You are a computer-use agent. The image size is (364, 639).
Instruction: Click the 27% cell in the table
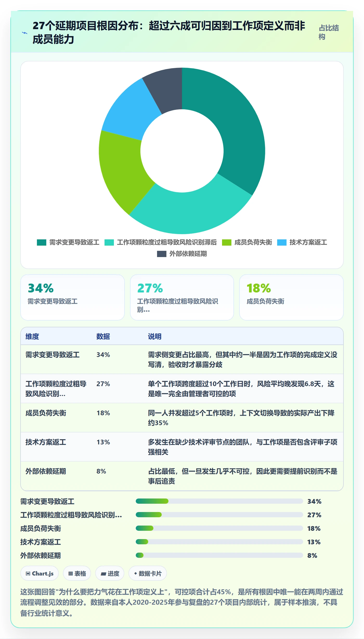click(x=103, y=384)
